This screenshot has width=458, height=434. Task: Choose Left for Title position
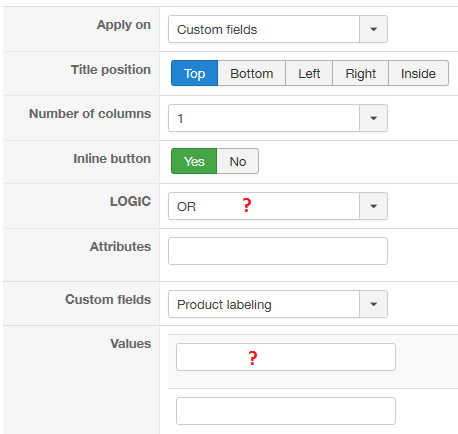point(309,73)
